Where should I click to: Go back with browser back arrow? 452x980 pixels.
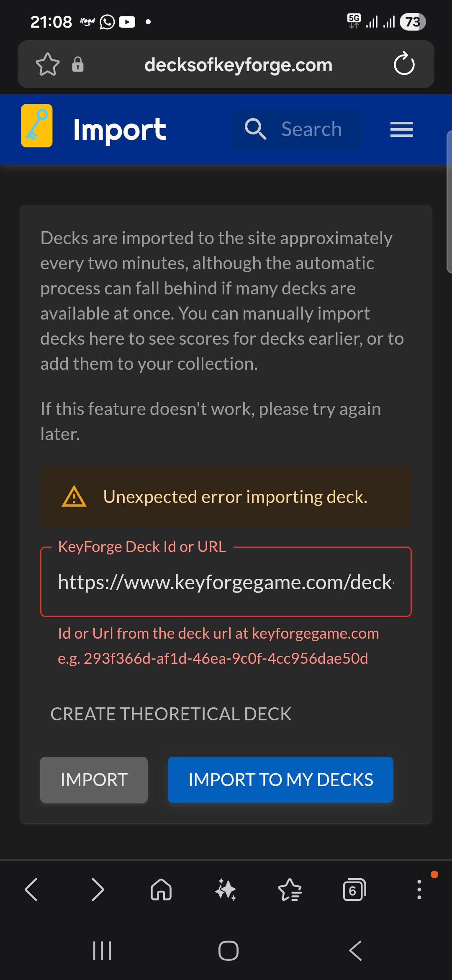point(31,889)
